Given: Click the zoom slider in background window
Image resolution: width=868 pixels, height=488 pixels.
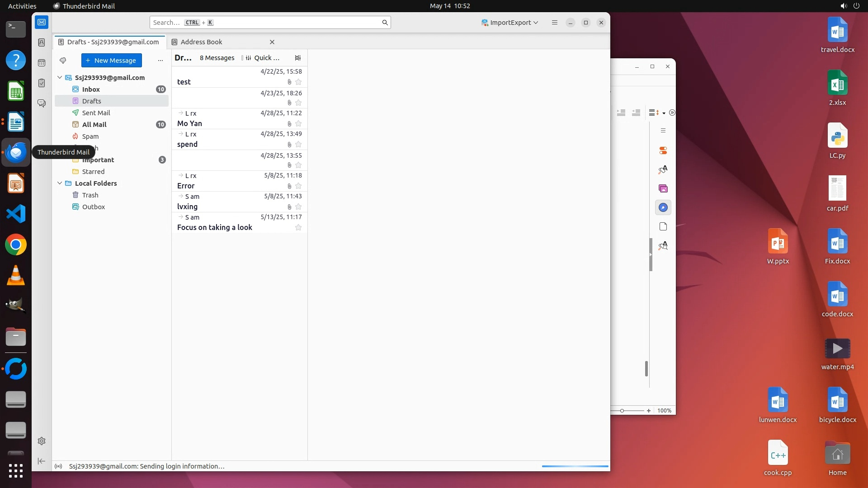Looking at the screenshot, I should click(x=623, y=411).
